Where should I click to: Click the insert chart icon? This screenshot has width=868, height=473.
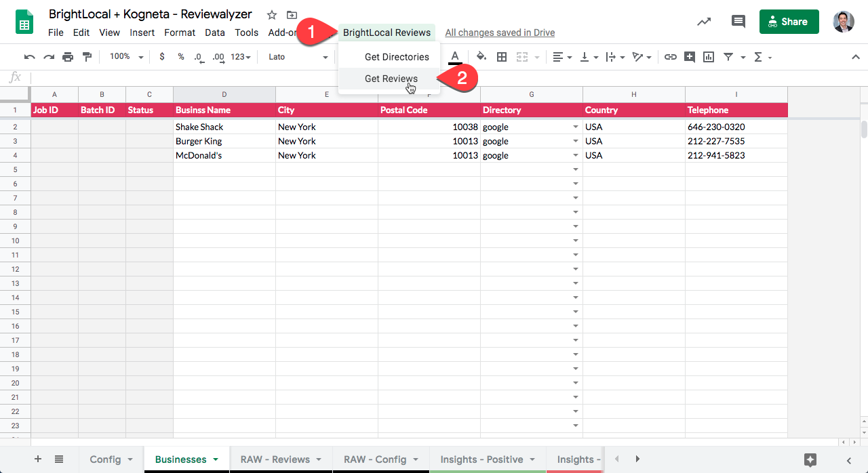click(709, 57)
